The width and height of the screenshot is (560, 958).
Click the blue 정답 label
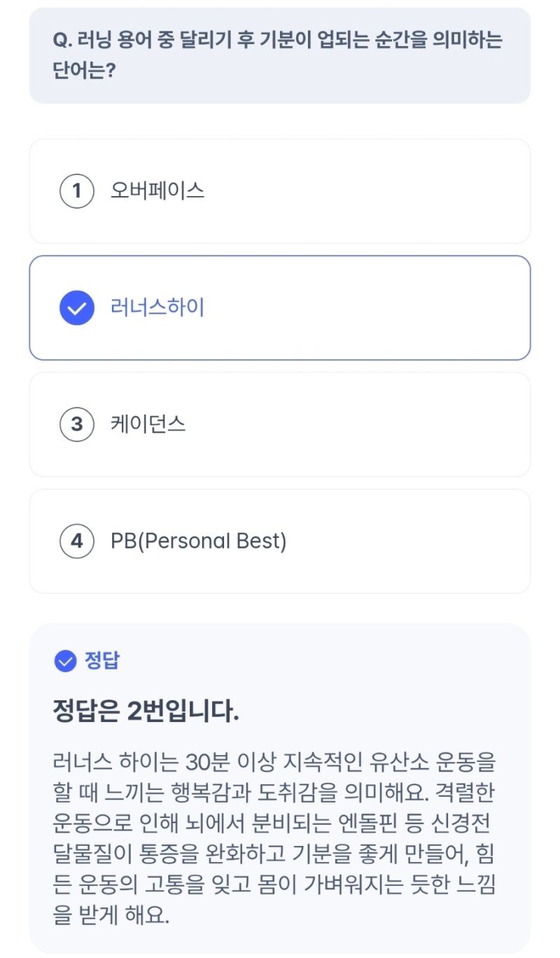click(x=102, y=661)
